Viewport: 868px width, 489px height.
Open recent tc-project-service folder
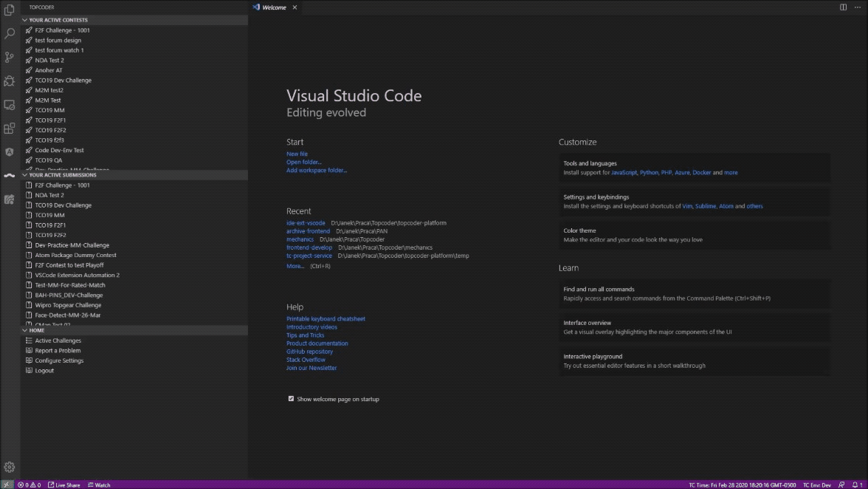pyautogui.click(x=309, y=256)
